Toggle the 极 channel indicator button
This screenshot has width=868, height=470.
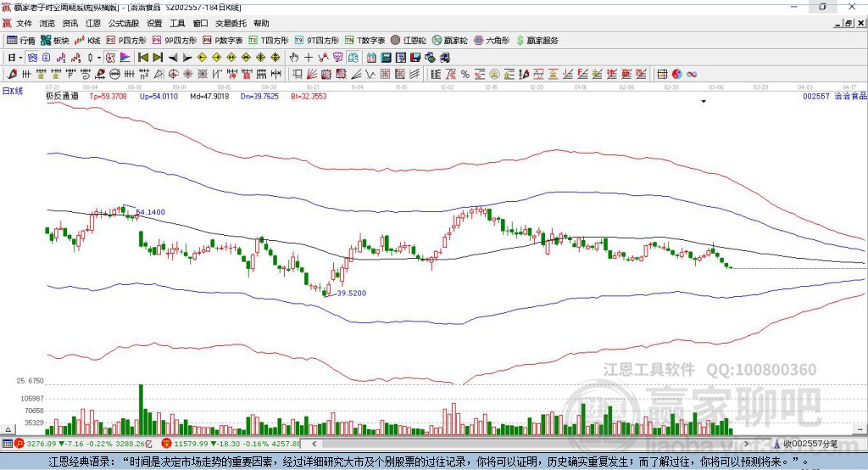pos(109,58)
